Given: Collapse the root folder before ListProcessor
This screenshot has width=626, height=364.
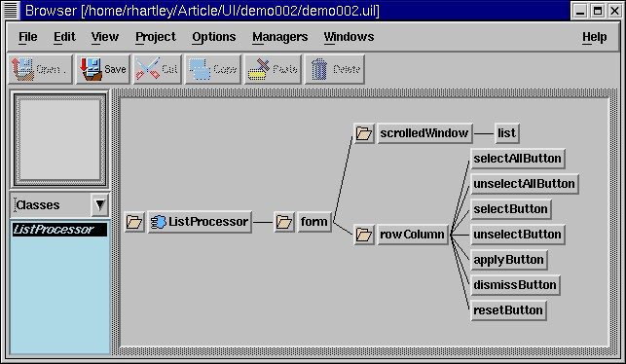Looking at the screenshot, I should click(x=134, y=222).
